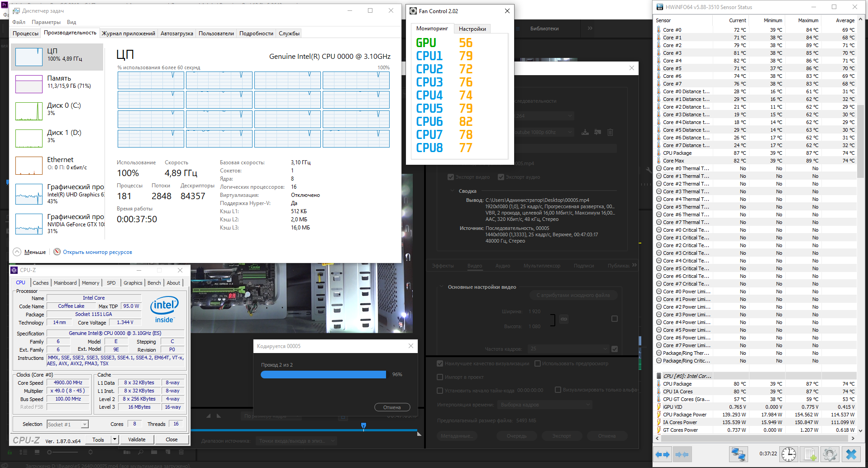Image resolution: width=868 pixels, height=468 pixels.
Task: Open the Mainboard tab in CPU-Z
Action: 65,283
